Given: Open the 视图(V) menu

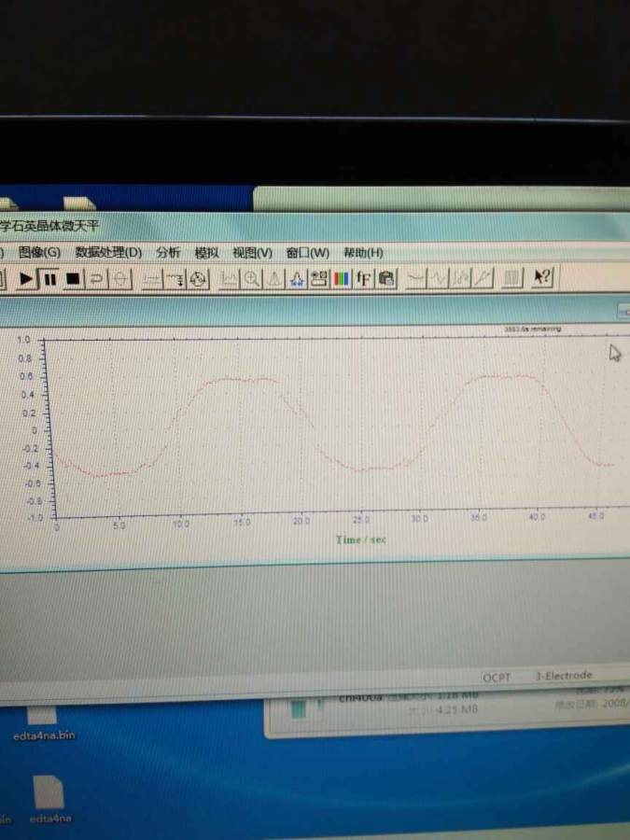Looking at the screenshot, I should click(x=252, y=252).
